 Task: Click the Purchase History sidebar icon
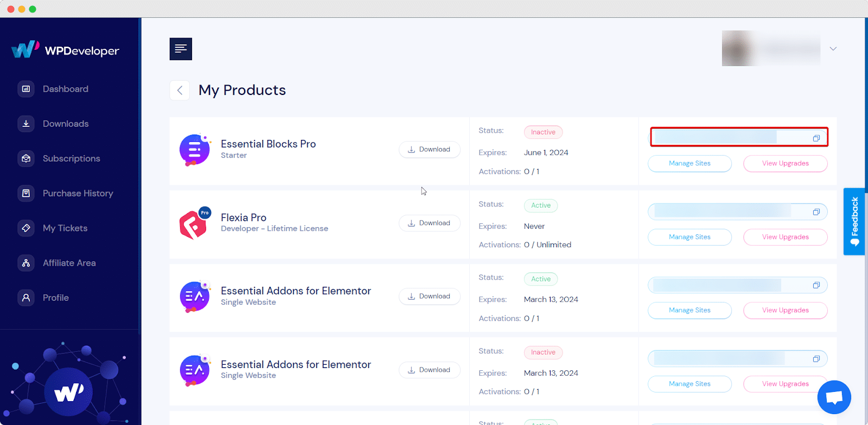coord(25,193)
